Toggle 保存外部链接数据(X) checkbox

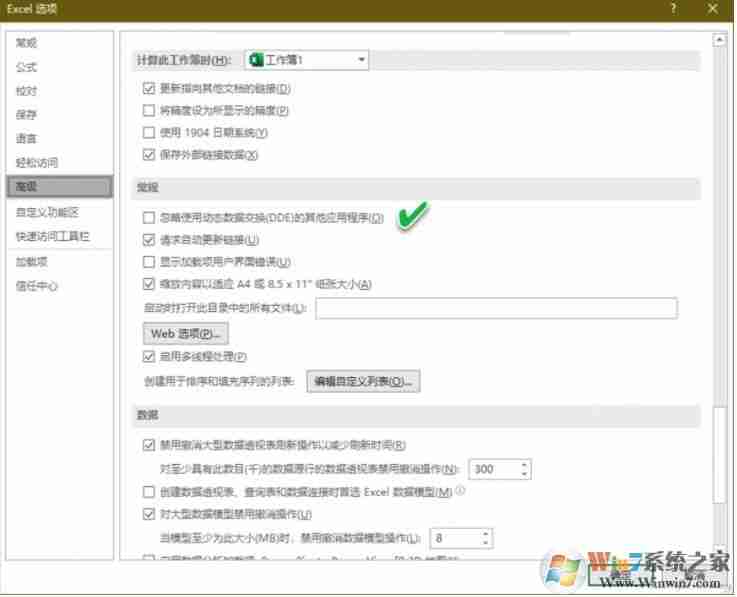point(149,154)
